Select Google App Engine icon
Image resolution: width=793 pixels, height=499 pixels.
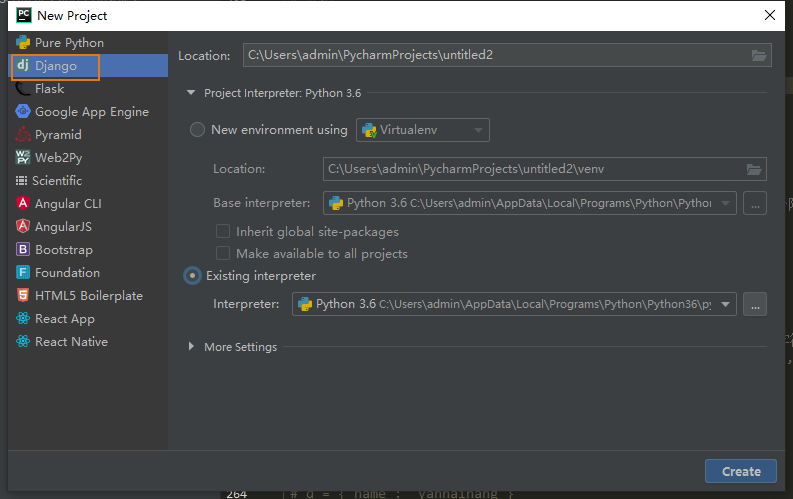coord(23,111)
